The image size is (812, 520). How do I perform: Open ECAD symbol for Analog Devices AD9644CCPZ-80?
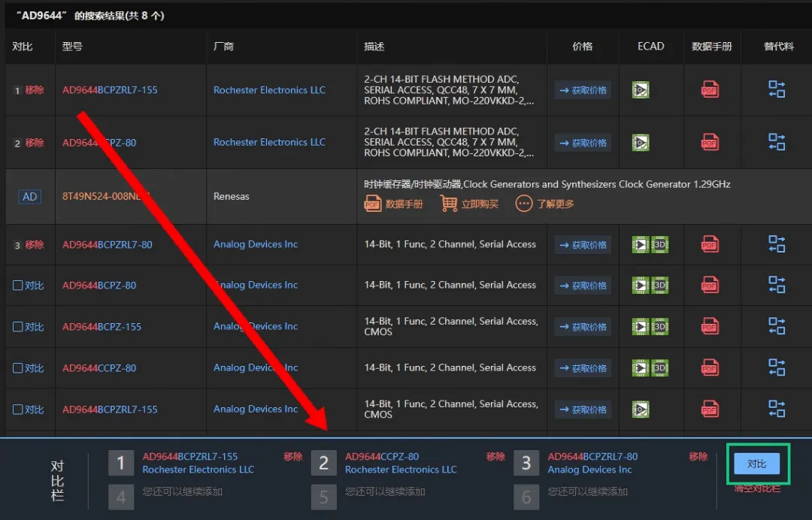click(641, 368)
